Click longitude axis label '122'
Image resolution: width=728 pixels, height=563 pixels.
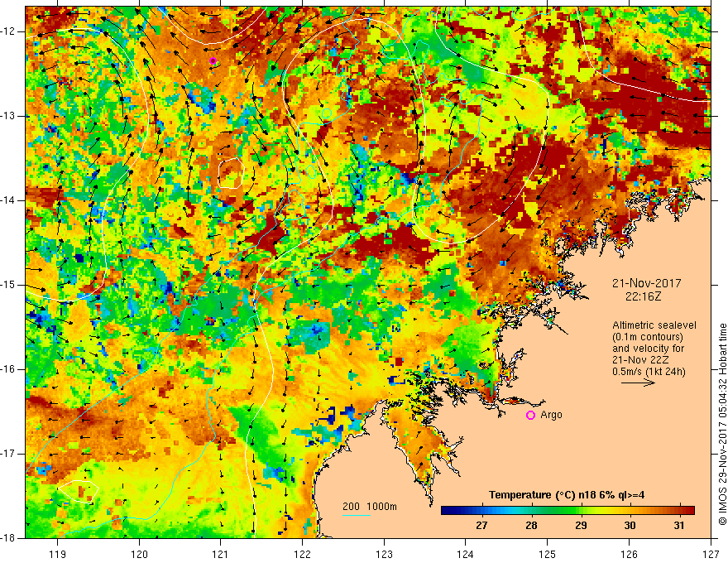point(302,554)
